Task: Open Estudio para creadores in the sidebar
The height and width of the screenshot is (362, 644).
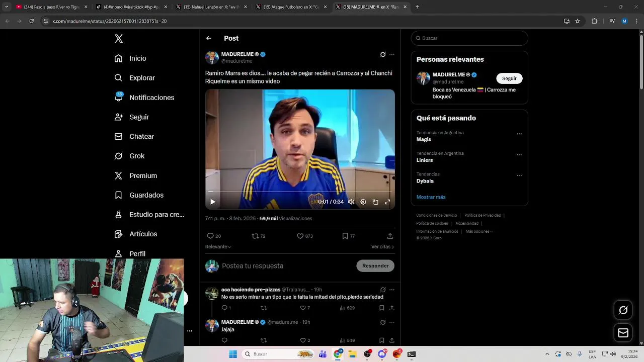Action: tap(149, 215)
